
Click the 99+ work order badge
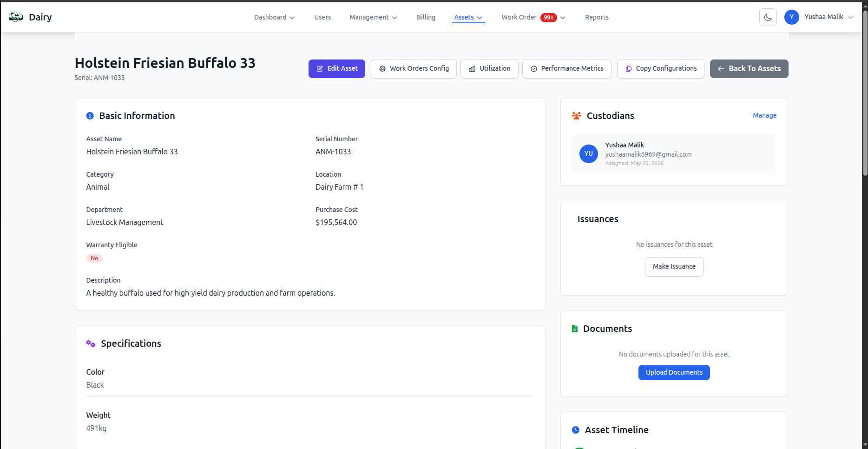click(x=549, y=18)
